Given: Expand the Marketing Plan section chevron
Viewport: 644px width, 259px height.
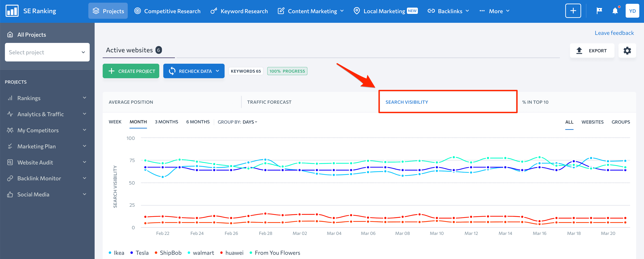Looking at the screenshot, I should pyautogui.click(x=85, y=146).
